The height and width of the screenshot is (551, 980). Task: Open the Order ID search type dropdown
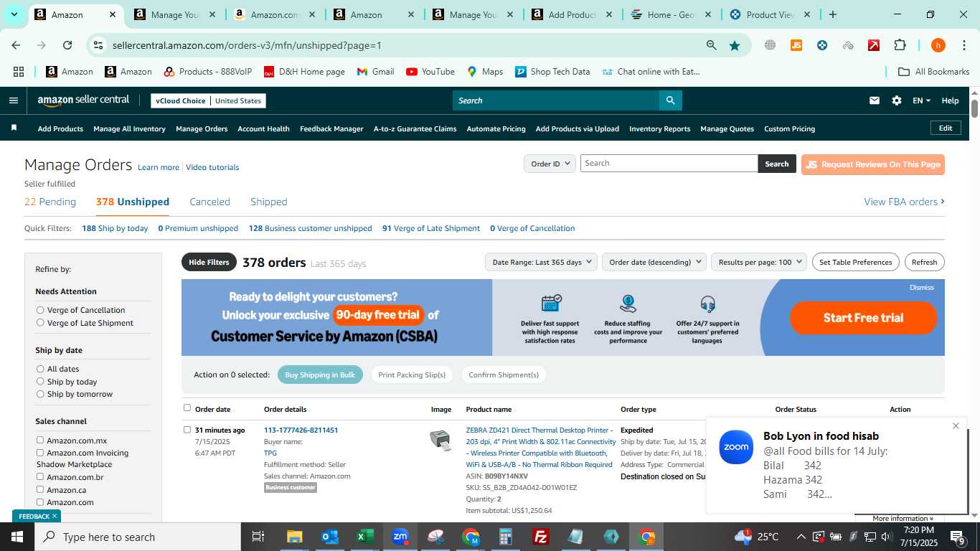tap(550, 164)
